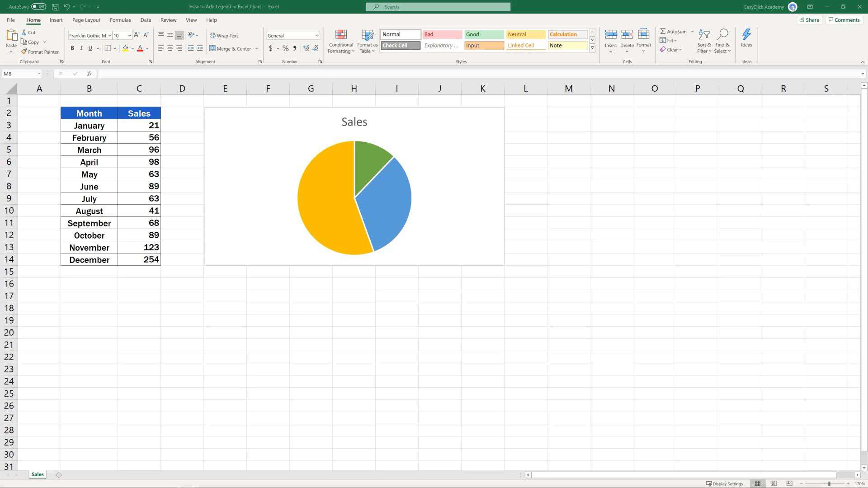This screenshot has height=488, width=868.
Task: Increase font size with the larger A
Action: (x=137, y=35)
